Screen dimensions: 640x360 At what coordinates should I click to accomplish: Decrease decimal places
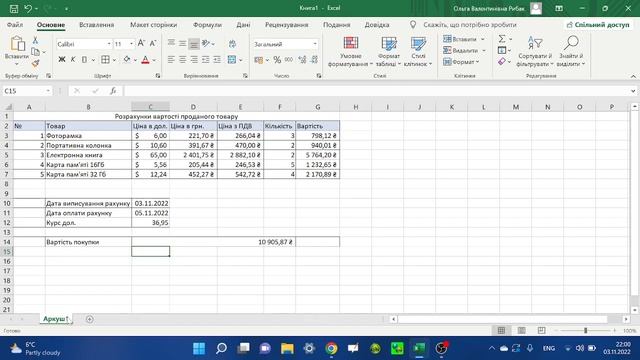point(314,60)
